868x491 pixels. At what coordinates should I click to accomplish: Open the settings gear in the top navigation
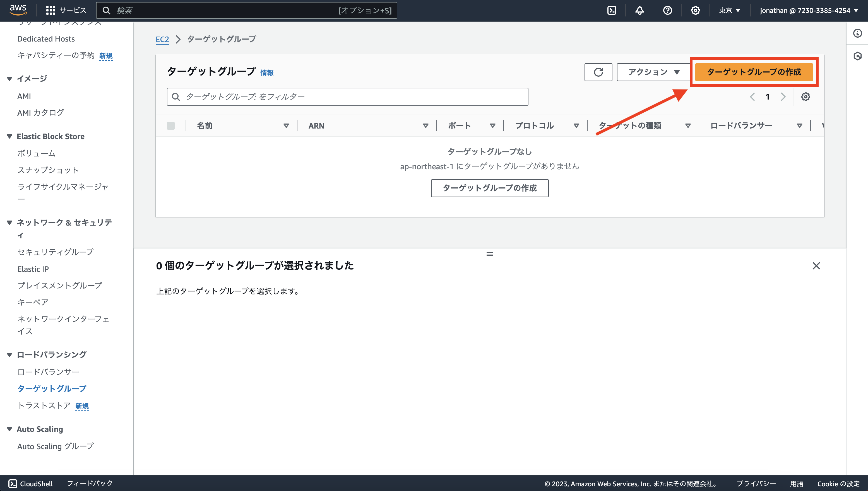click(695, 10)
